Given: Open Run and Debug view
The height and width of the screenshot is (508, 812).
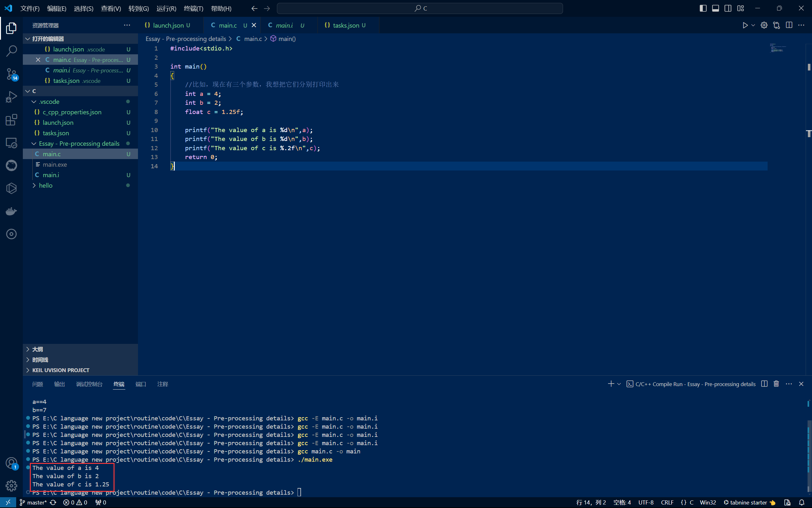Looking at the screenshot, I should [11, 97].
